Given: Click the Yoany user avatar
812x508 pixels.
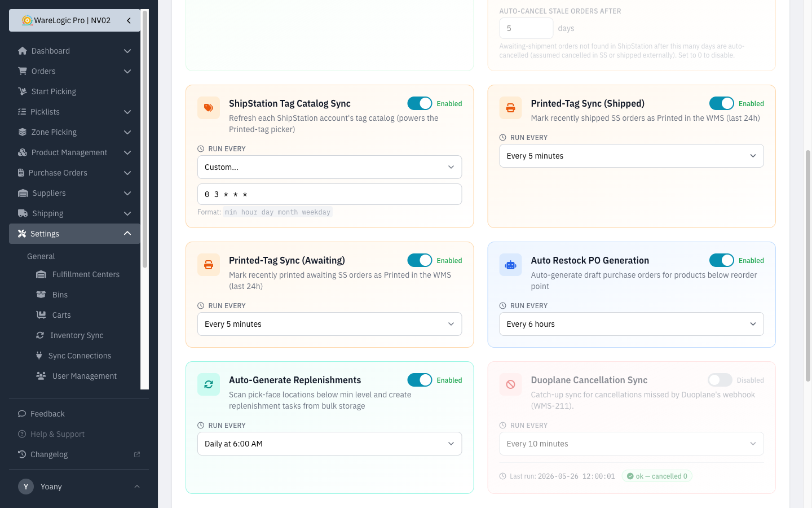Looking at the screenshot, I should [x=26, y=487].
